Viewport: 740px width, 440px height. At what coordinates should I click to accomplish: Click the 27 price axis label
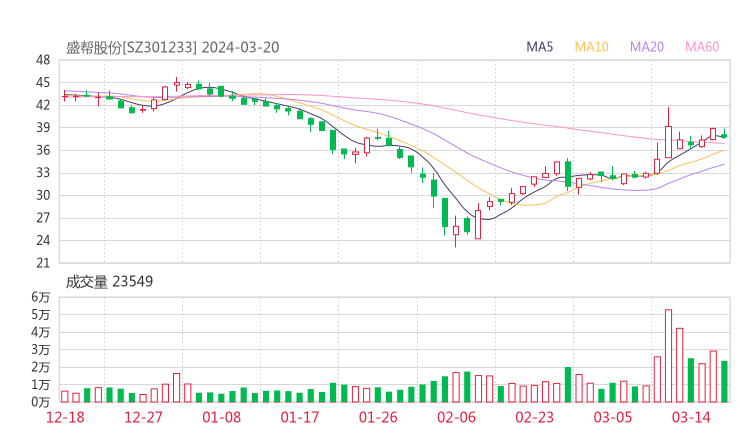pos(43,218)
